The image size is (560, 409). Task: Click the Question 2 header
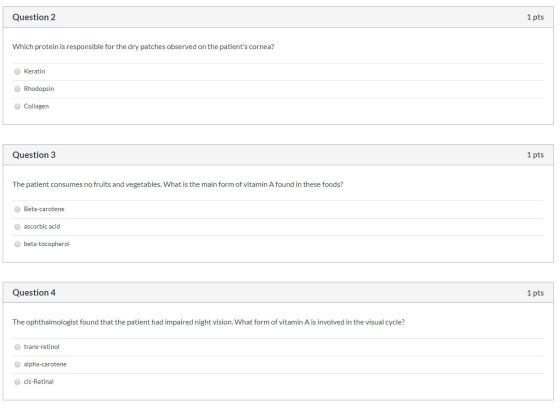click(34, 17)
